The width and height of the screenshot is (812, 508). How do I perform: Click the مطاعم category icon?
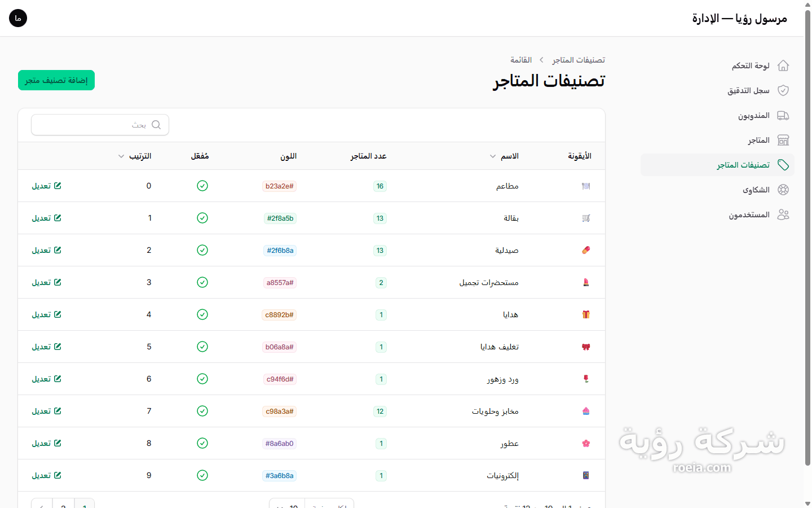click(x=586, y=186)
